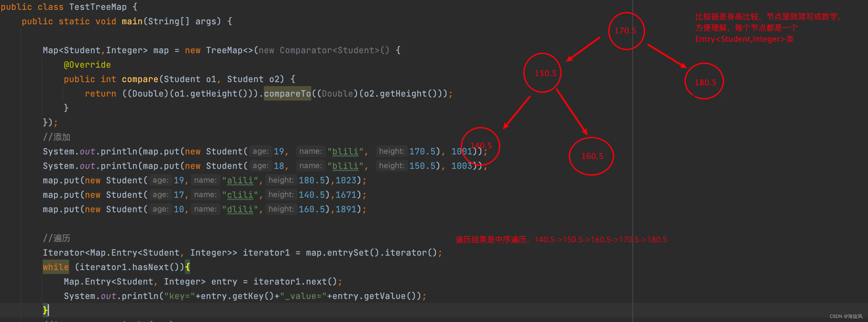Click the value 1023 in code
This screenshot has width=868, height=322.
(346, 180)
